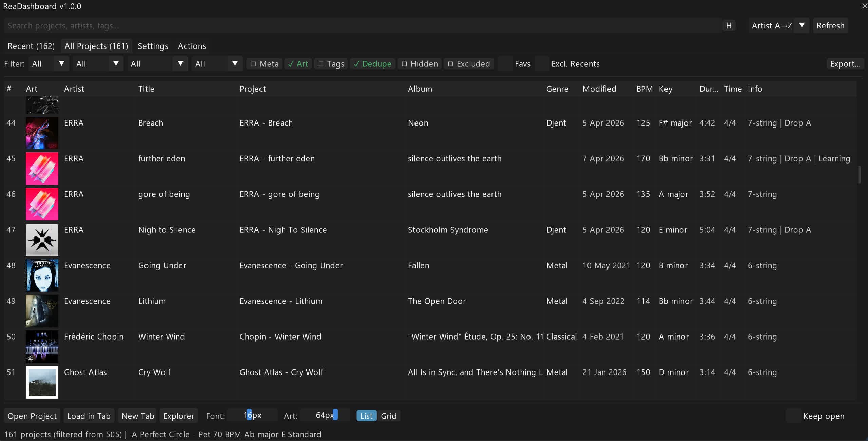Switch to the All Projects (161) tab
868x441 pixels.
(96, 46)
